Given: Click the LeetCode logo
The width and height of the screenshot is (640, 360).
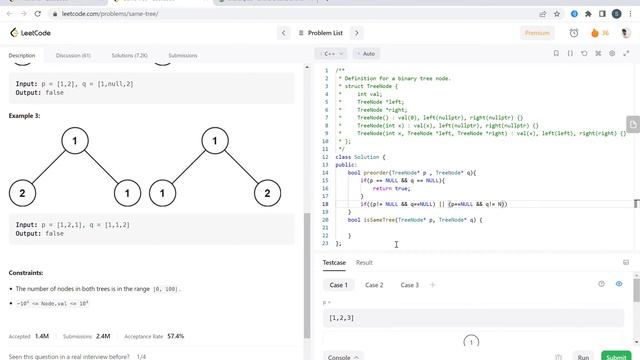Looking at the screenshot, I should coord(31,33).
